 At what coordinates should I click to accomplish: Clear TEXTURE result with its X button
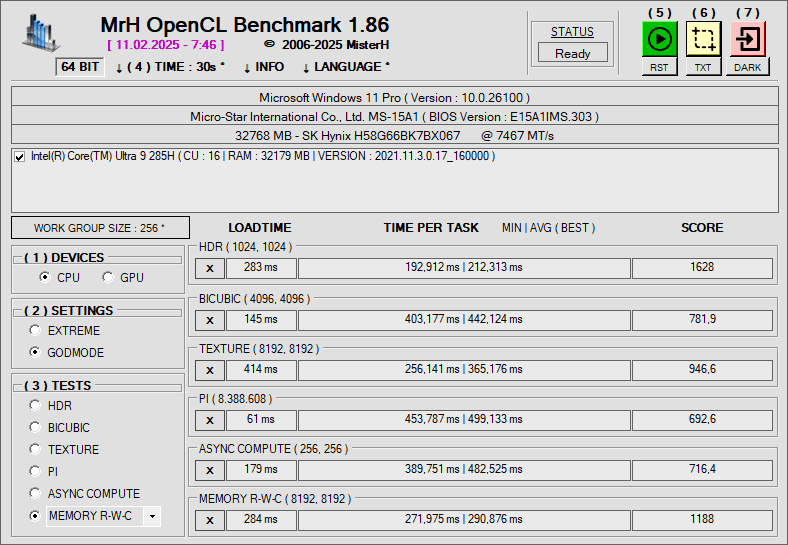click(210, 371)
